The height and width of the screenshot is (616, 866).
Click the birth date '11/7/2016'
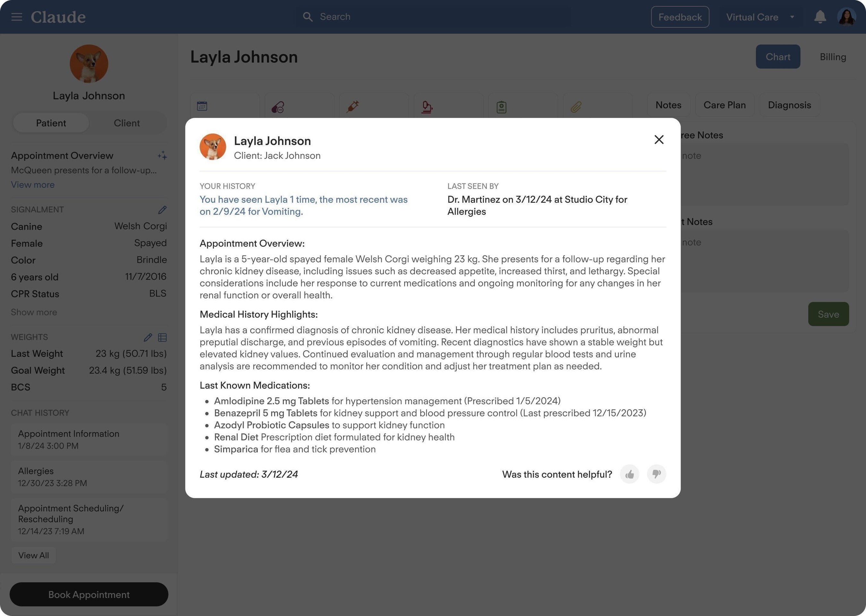pos(146,277)
